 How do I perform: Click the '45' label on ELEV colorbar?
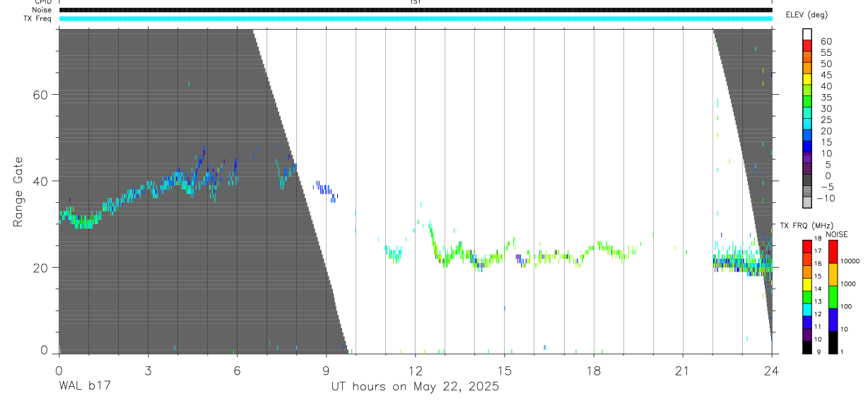(826, 74)
